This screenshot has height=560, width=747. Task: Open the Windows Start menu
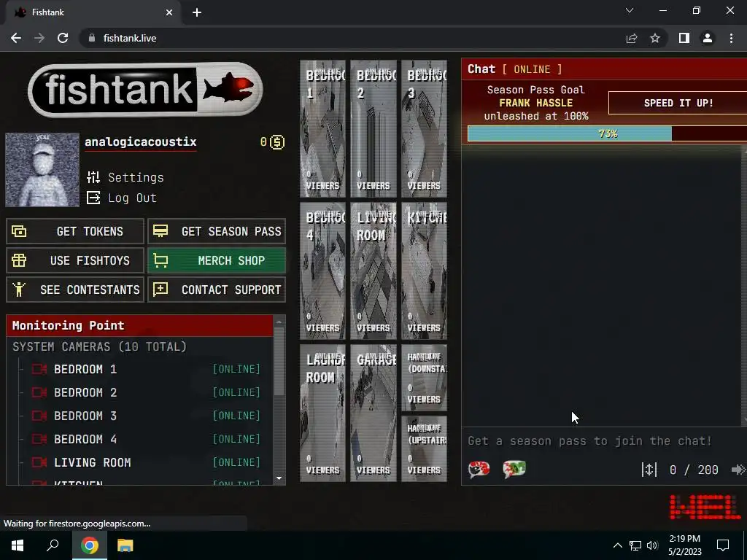[18, 545]
